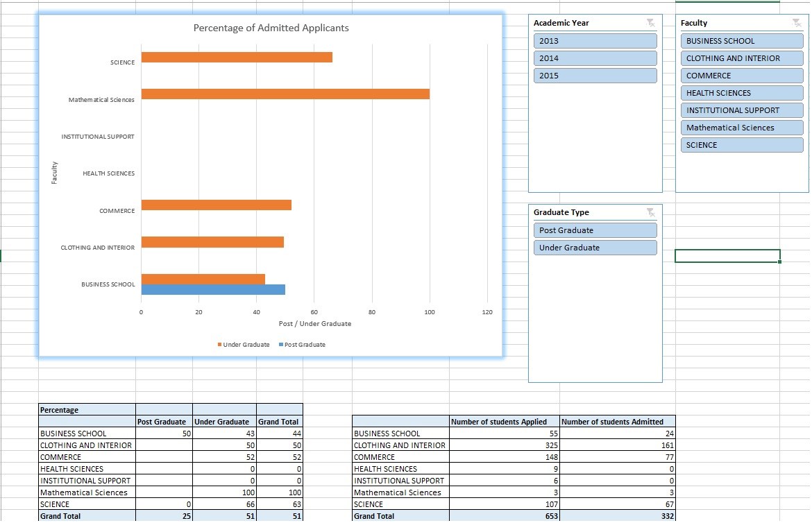Image resolution: width=812 pixels, height=523 pixels.
Task: Click the blue Post Graduate legend swatch
Action: (281, 345)
